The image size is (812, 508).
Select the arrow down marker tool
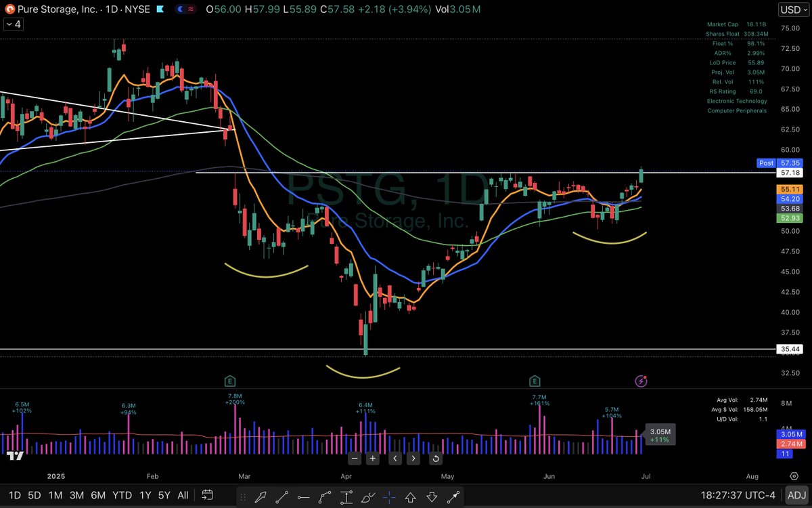pyautogui.click(x=432, y=498)
